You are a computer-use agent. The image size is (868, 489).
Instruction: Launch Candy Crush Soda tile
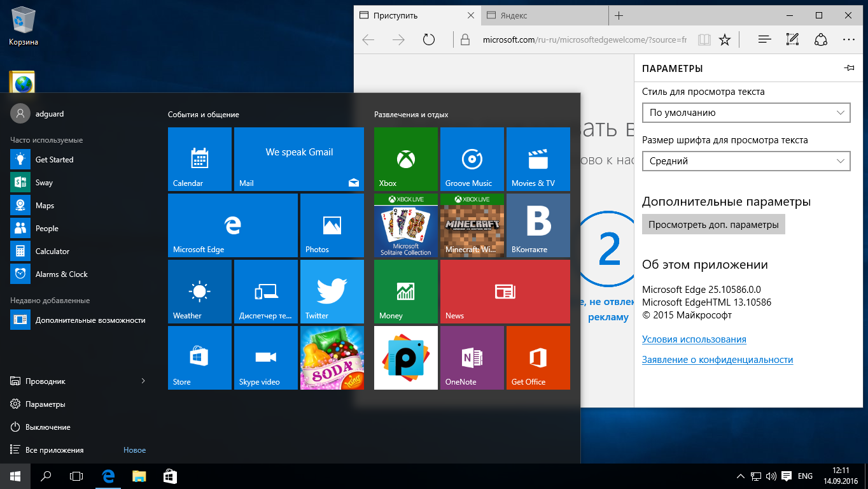pos(332,358)
